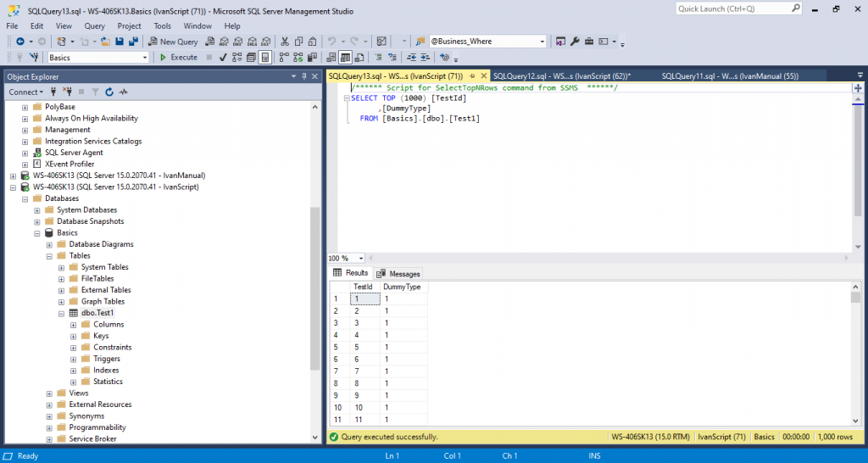Open the Project menu
The image size is (868, 463).
point(129,26)
